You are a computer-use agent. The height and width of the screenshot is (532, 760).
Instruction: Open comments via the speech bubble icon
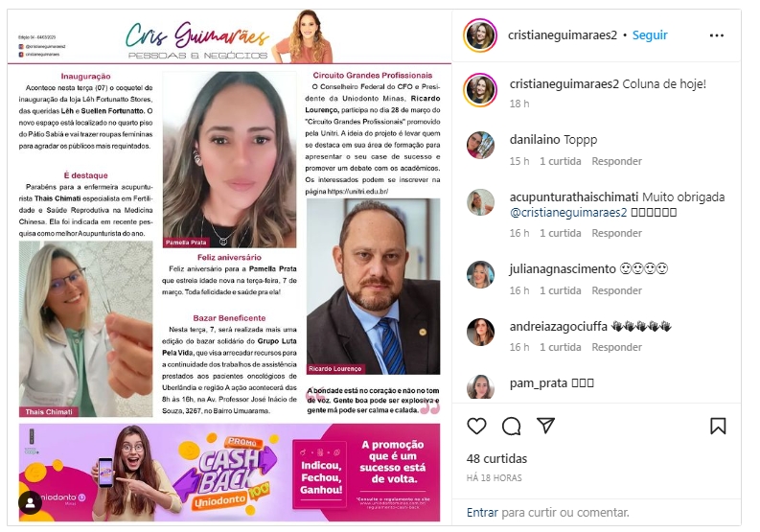point(511,426)
